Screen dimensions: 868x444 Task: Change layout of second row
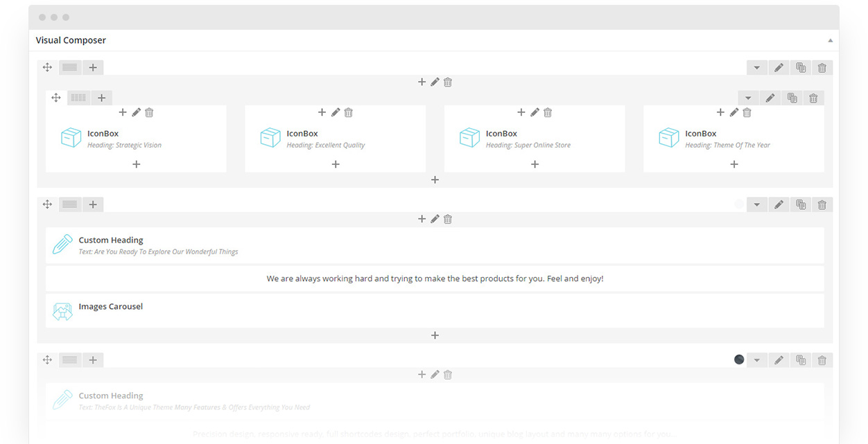[x=69, y=204]
